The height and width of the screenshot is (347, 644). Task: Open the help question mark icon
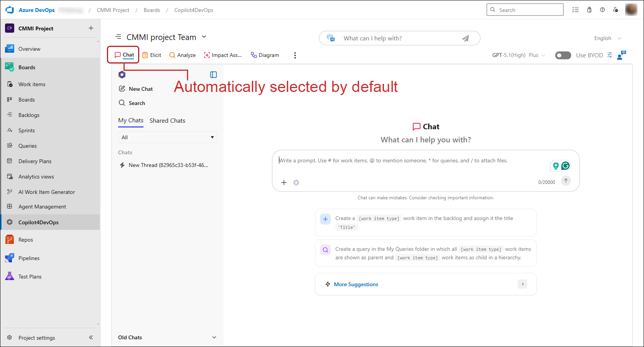(602, 10)
